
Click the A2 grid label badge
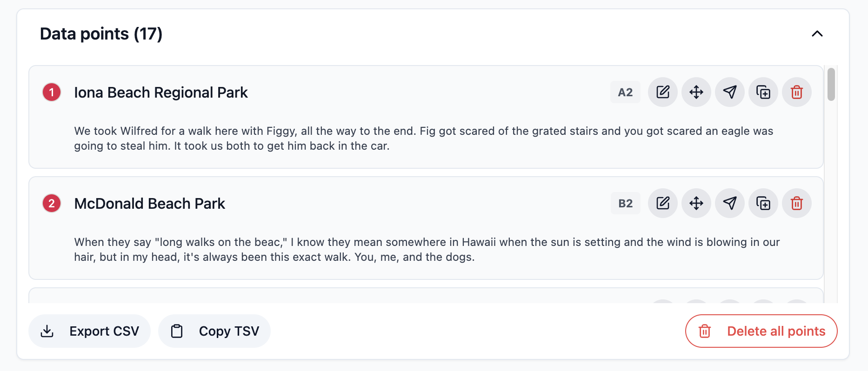(625, 92)
